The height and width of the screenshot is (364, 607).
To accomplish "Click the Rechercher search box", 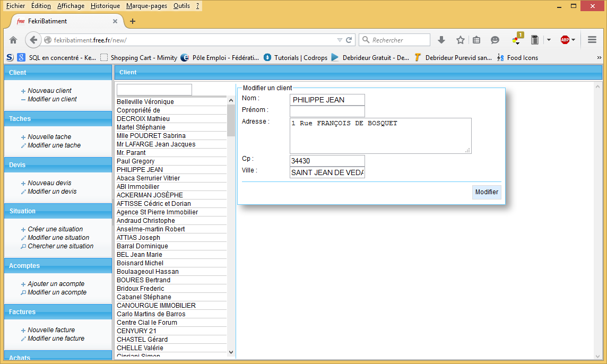I will click(x=394, y=40).
